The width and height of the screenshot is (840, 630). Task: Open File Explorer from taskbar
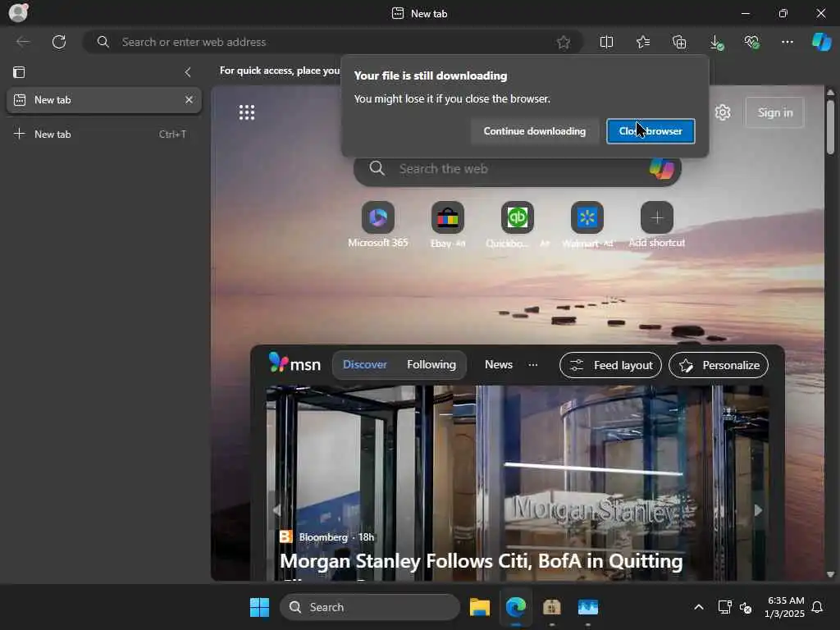click(x=479, y=607)
